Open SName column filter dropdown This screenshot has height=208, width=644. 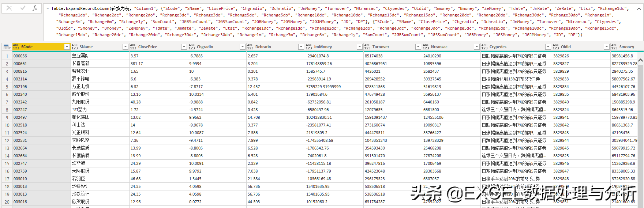[126, 47]
